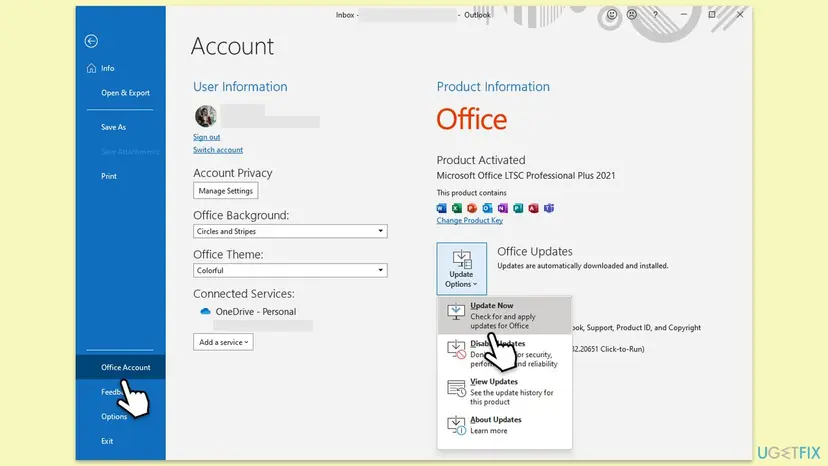Click the OneNote app icon
Viewport: 828px width, 466px height.
[503, 208]
